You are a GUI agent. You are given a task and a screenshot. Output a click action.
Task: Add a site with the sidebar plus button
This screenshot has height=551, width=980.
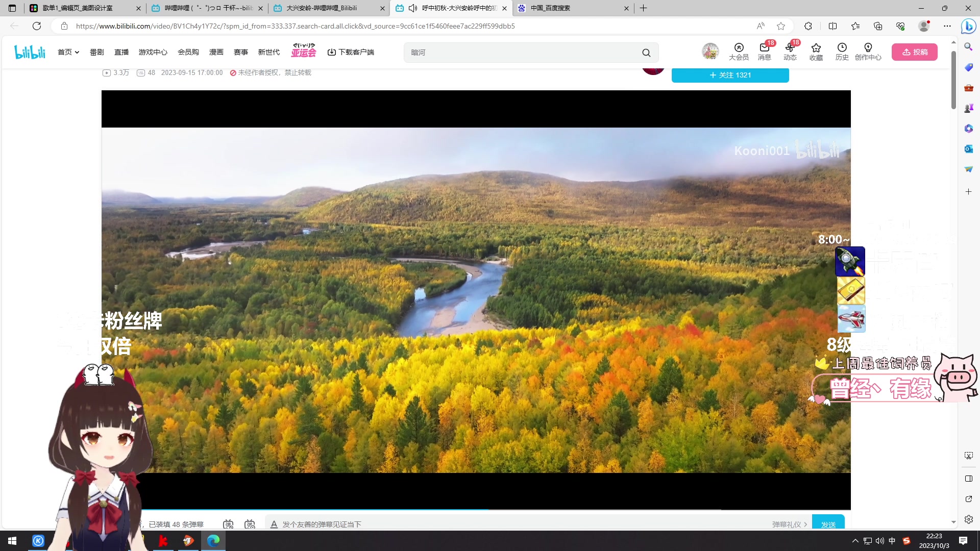coord(968,191)
